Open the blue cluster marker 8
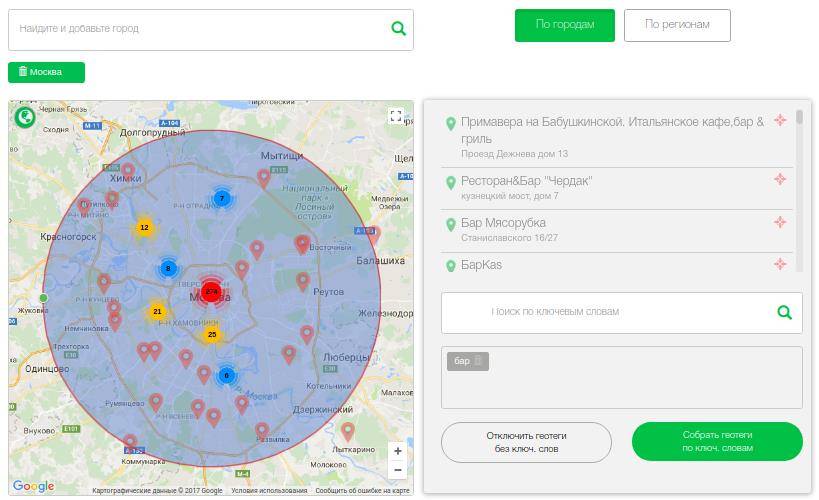Viewport: 819px width, 500px height. 168,269
